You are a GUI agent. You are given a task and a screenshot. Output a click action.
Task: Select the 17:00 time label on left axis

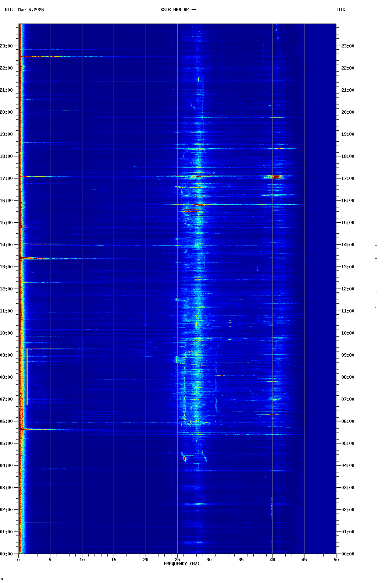click(x=7, y=179)
